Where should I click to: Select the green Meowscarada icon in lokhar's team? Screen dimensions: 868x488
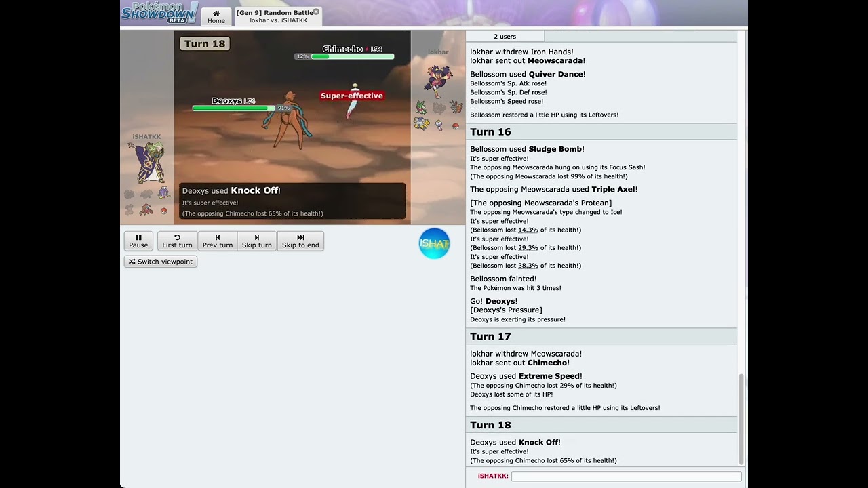[421, 107]
